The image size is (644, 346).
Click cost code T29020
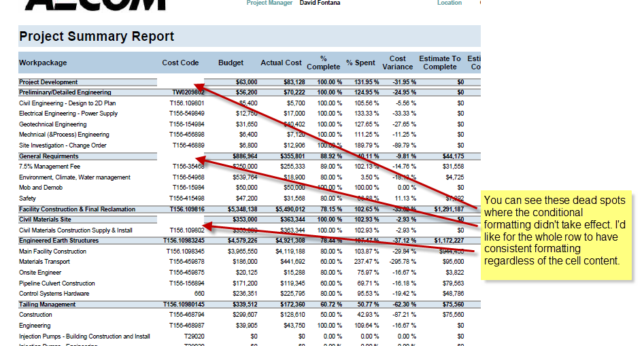click(x=194, y=336)
